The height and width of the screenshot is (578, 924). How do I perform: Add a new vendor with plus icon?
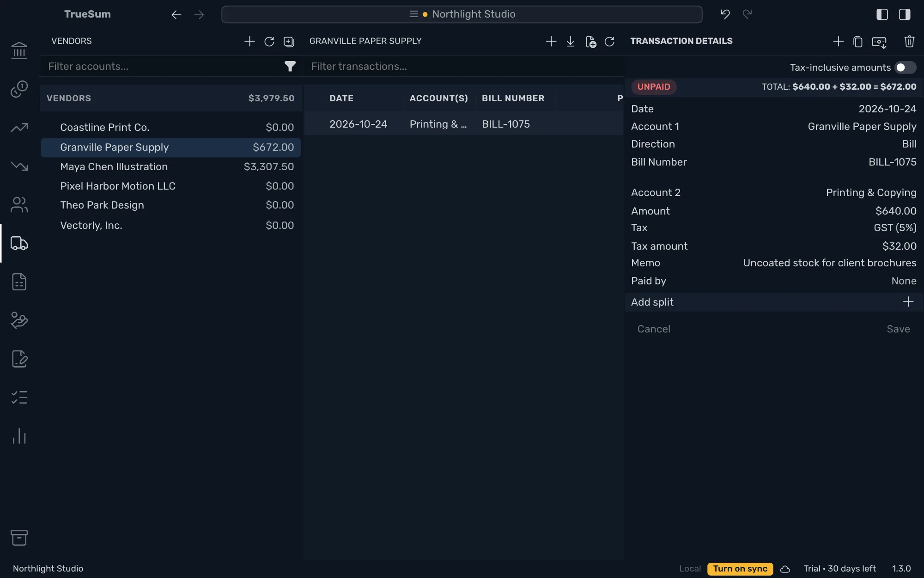pyautogui.click(x=249, y=41)
